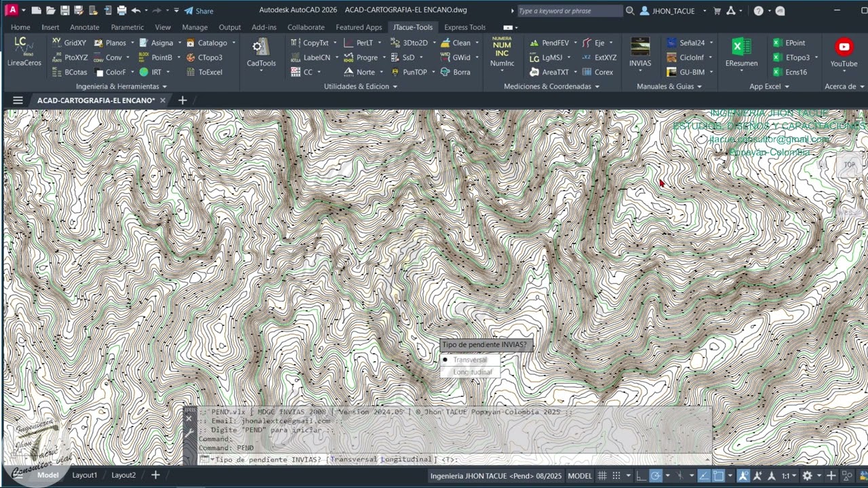This screenshot has height=488, width=868.
Task: Create a new drawing file
Action: pyautogui.click(x=37, y=11)
